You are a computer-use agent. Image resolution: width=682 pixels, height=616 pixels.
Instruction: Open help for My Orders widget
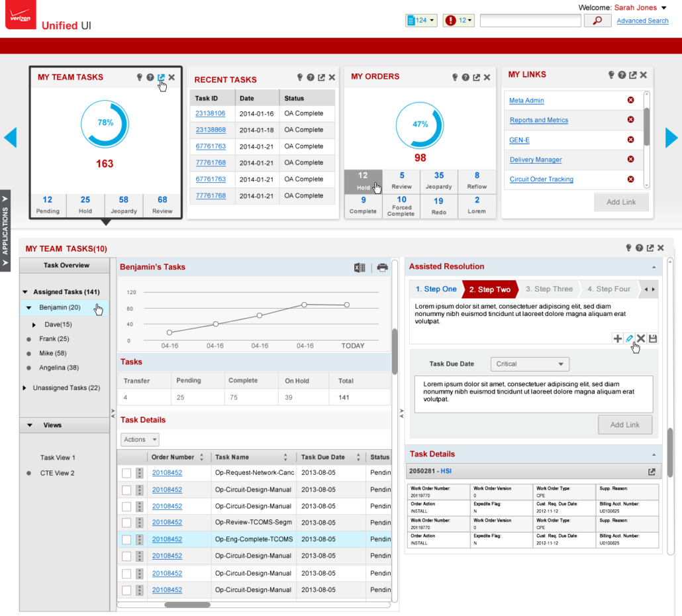(x=465, y=77)
